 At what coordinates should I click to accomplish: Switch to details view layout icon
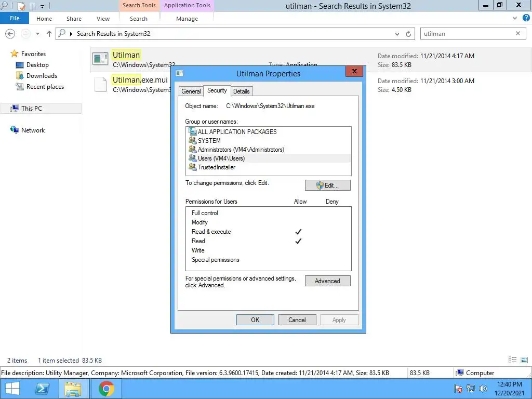512,360
